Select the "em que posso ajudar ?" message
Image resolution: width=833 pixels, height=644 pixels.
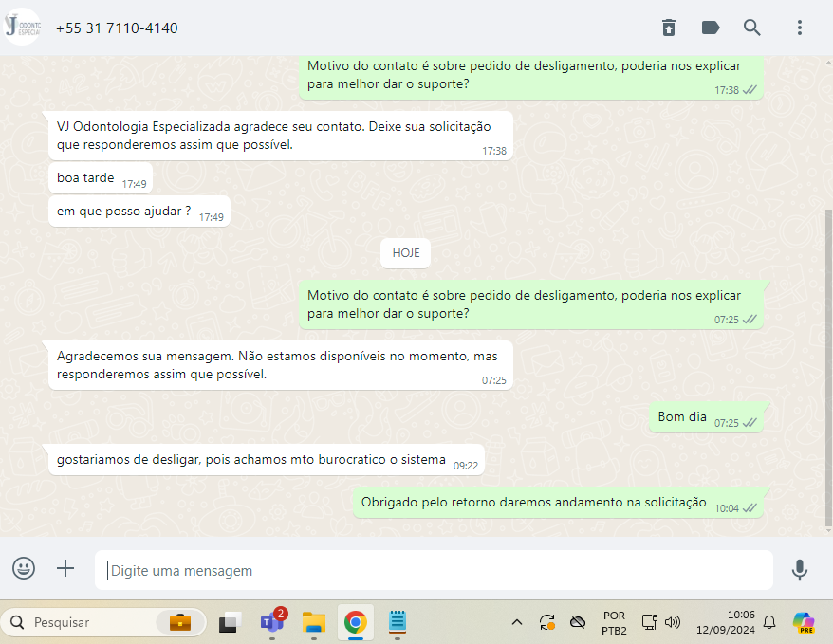pyautogui.click(x=139, y=212)
